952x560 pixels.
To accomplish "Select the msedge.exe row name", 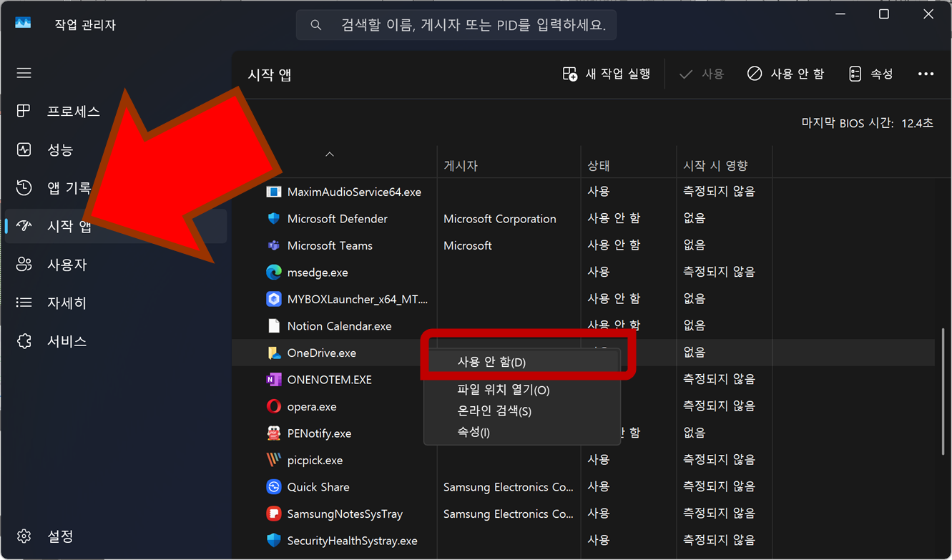I will [x=318, y=272].
